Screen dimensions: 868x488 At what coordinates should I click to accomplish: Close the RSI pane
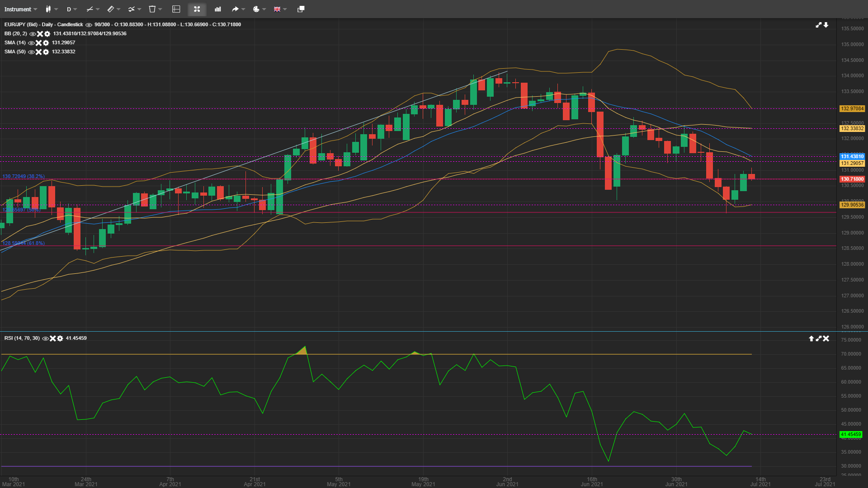click(826, 338)
